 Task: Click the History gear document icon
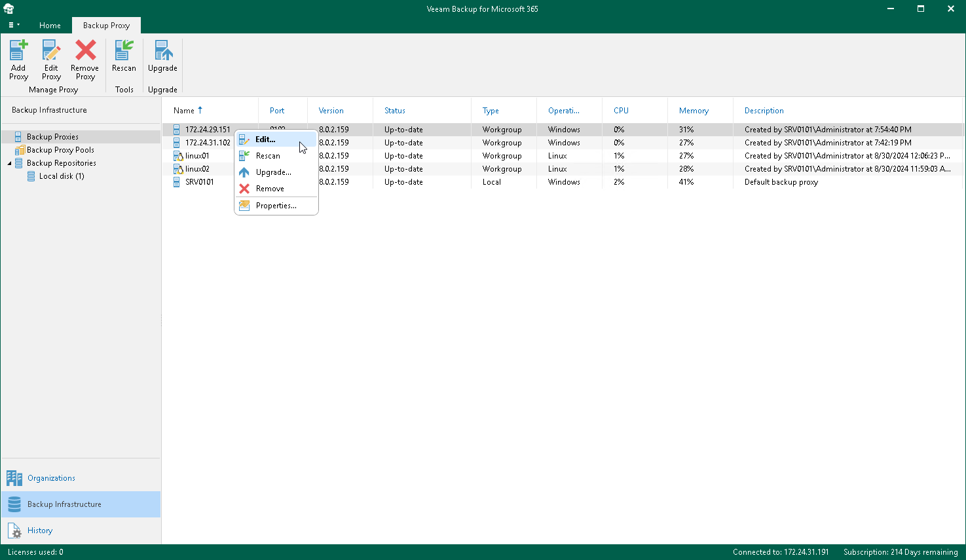click(x=14, y=531)
